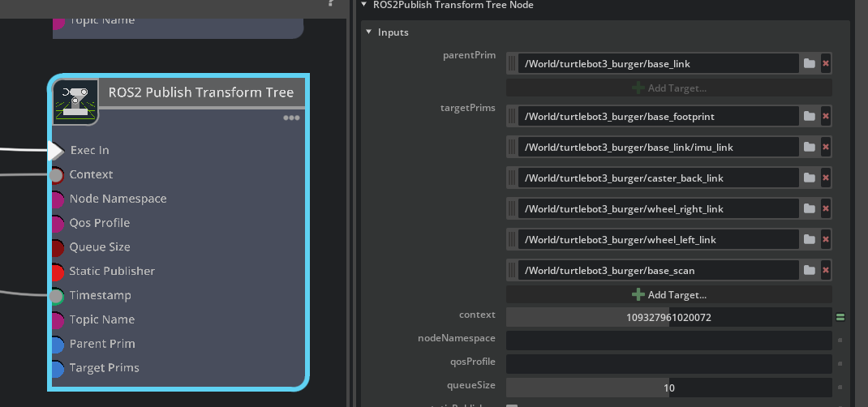868x407 pixels.
Task: Click the Topic Name input port
Action: pos(57,320)
